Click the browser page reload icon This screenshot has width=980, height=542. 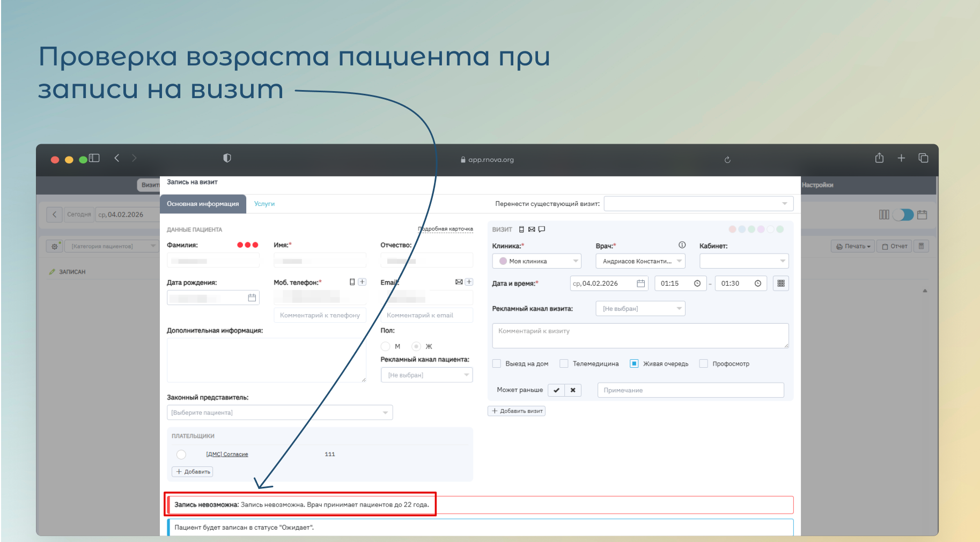(727, 160)
